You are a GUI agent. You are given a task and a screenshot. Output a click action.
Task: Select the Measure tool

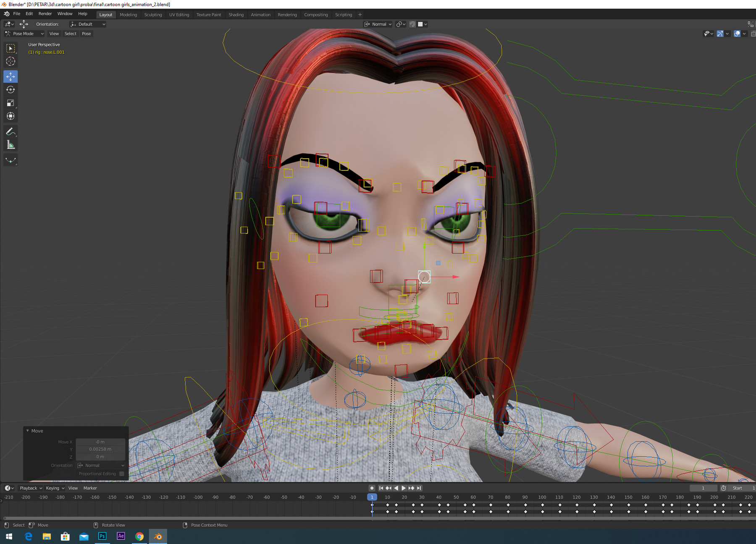coord(10,144)
